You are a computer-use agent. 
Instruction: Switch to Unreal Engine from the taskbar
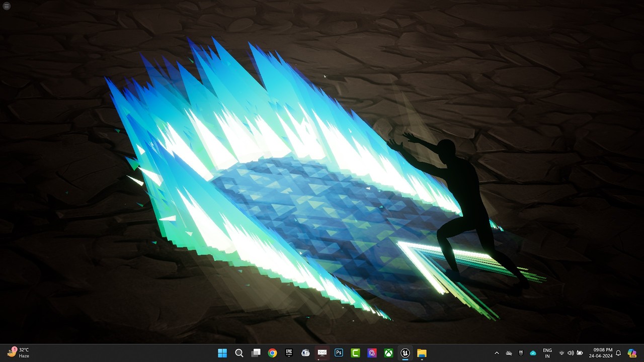[x=405, y=353]
